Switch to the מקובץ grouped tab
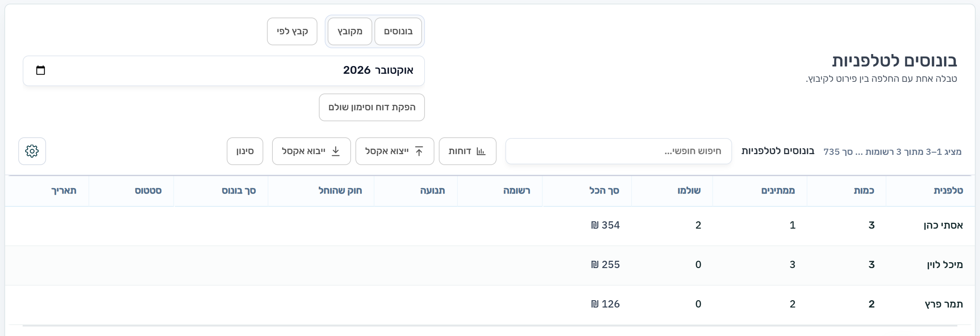 click(350, 31)
